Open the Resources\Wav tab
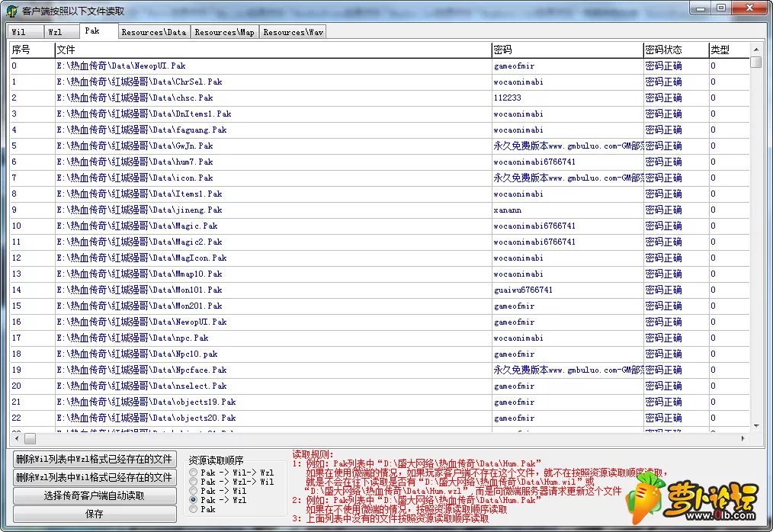The image size is (773, 532). [293, 32]
